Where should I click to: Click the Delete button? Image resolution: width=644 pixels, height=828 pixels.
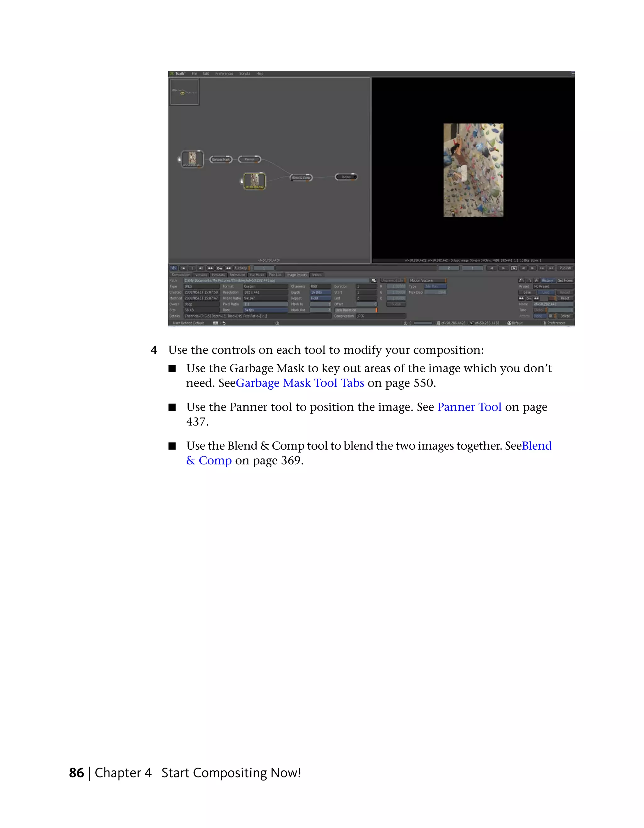point(565,316)
